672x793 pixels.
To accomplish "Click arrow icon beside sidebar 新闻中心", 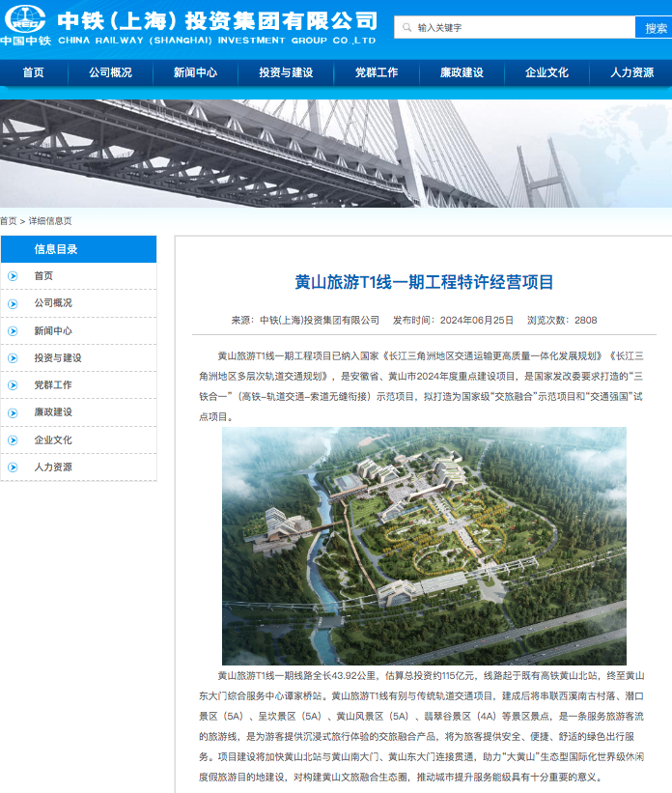I will click(13, 330).
